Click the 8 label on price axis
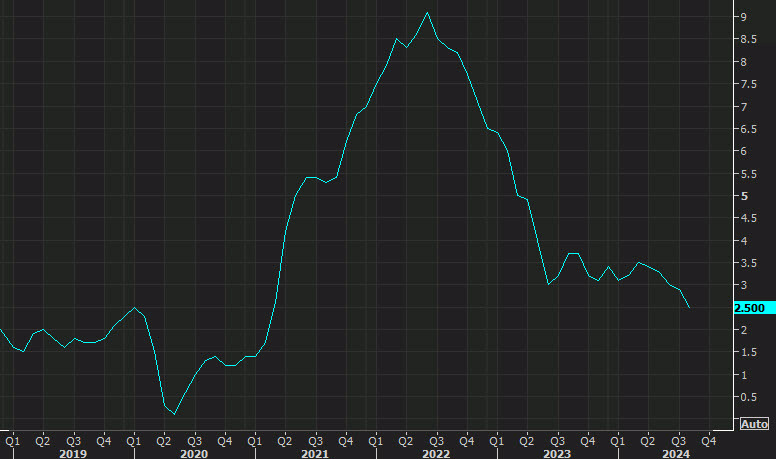776x459 pixels. pos(744,62)
